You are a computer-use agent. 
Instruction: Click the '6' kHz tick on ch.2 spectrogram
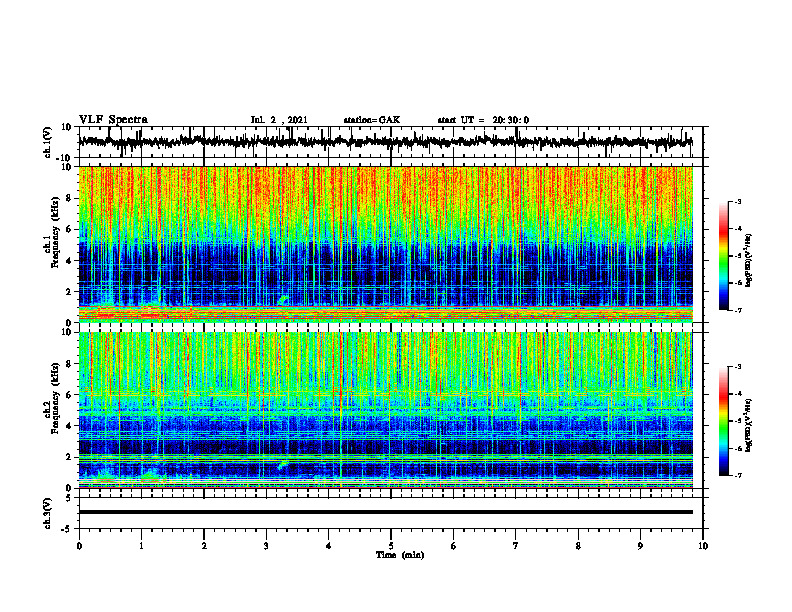69,395
